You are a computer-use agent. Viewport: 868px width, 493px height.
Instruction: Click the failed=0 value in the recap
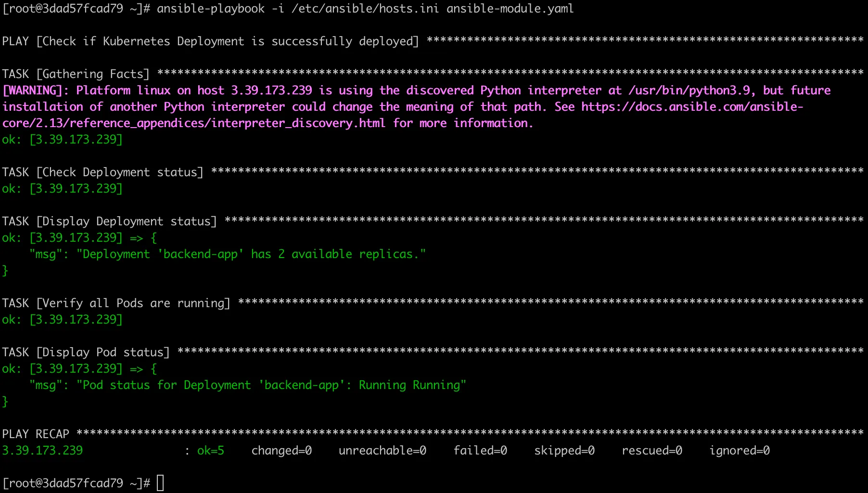480,451
